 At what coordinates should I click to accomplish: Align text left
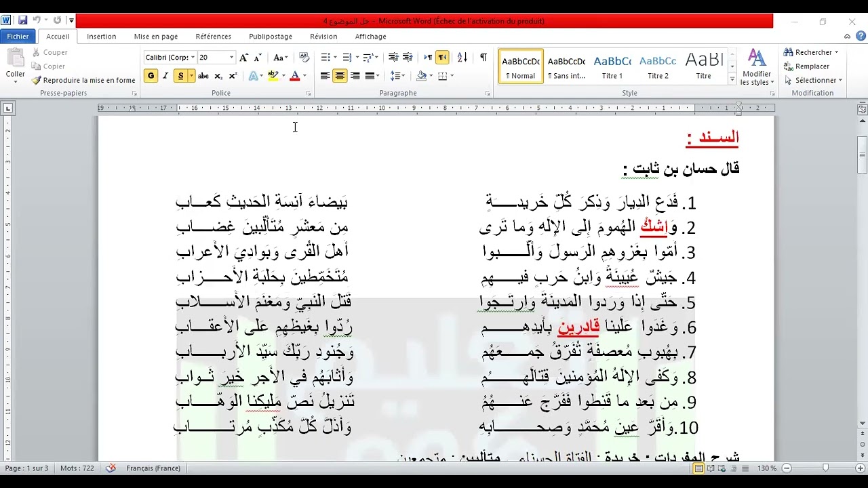325,76
